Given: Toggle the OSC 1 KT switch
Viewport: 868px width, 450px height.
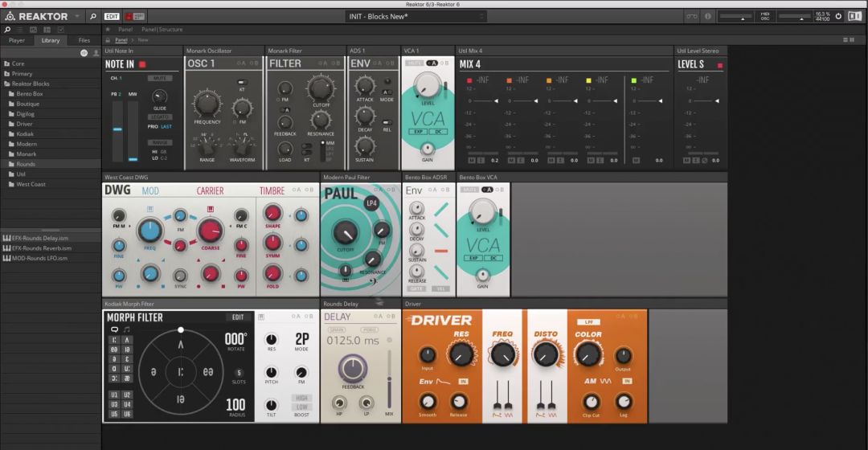Looking at the screenshot, I should (242, 82).
